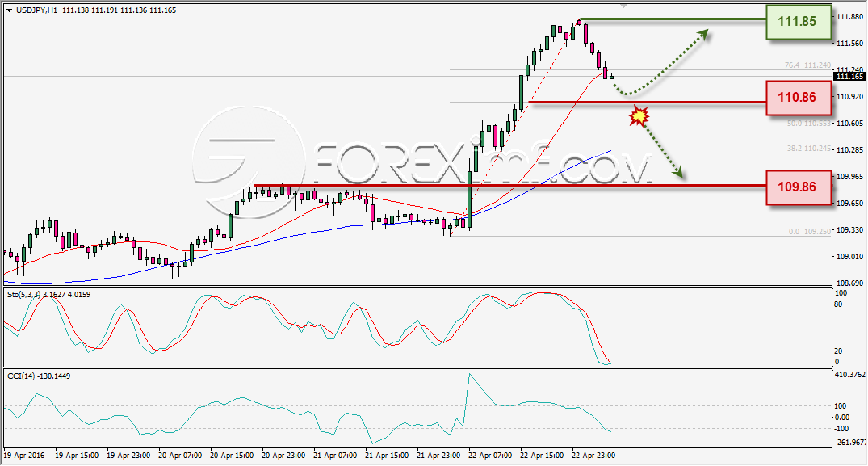This screenshot has height=466, width=868.
Task: Click the 109.965 price axis value
Action: 849,177
